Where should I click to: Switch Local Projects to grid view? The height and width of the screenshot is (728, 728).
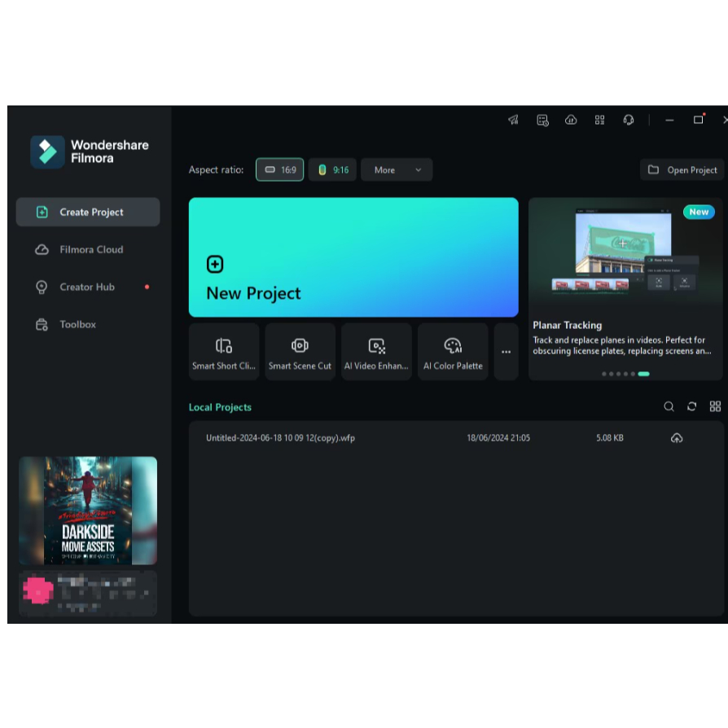(715, 406)
